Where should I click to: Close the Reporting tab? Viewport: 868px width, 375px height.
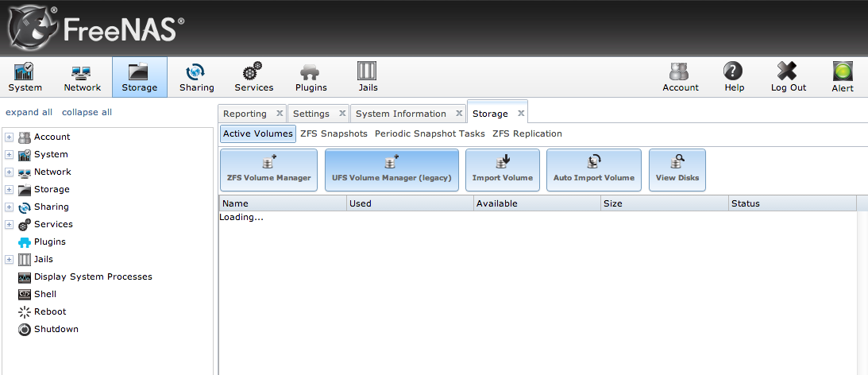280,113
